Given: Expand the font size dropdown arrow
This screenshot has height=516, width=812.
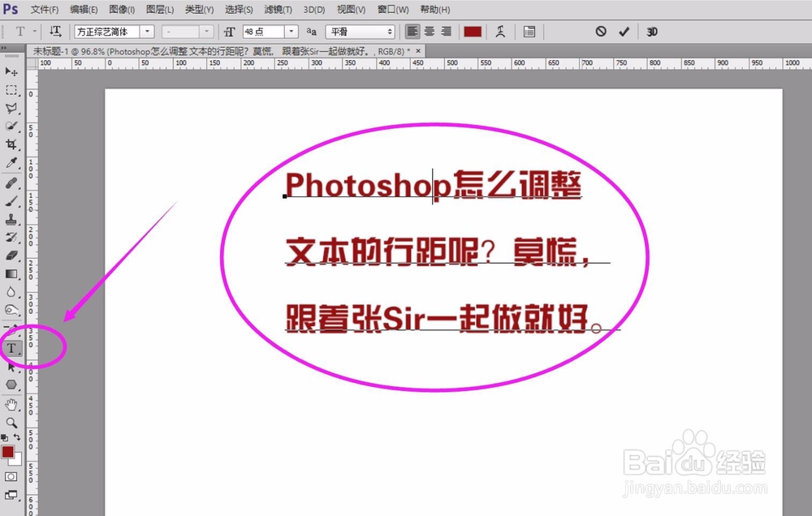Looking at the screenshot, I should 292,32.
